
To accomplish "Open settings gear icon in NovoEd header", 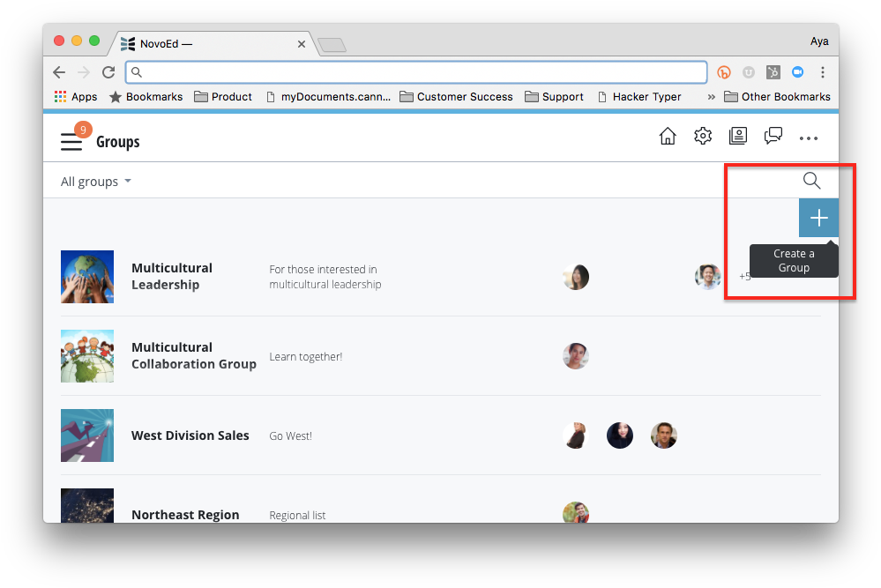I will (x=702, y=136).
